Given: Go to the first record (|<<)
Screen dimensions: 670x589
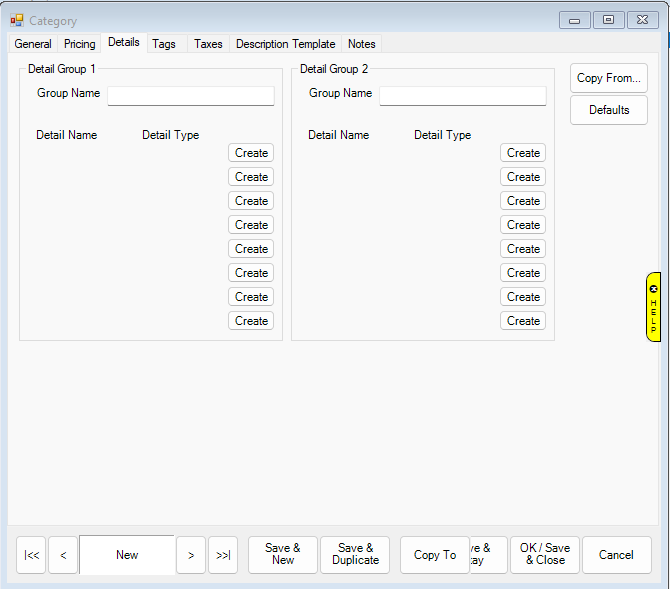Looking at the screenshot, I should (x=31, y=555).
